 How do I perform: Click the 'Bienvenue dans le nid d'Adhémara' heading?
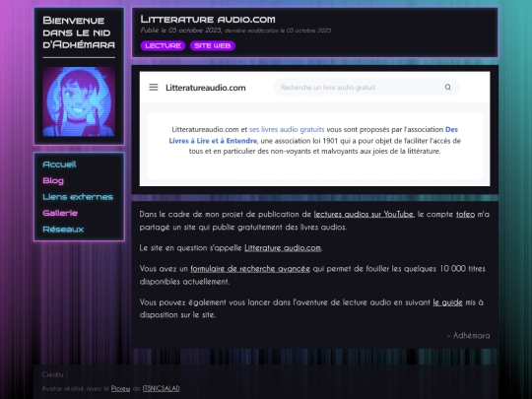(79, 33)
